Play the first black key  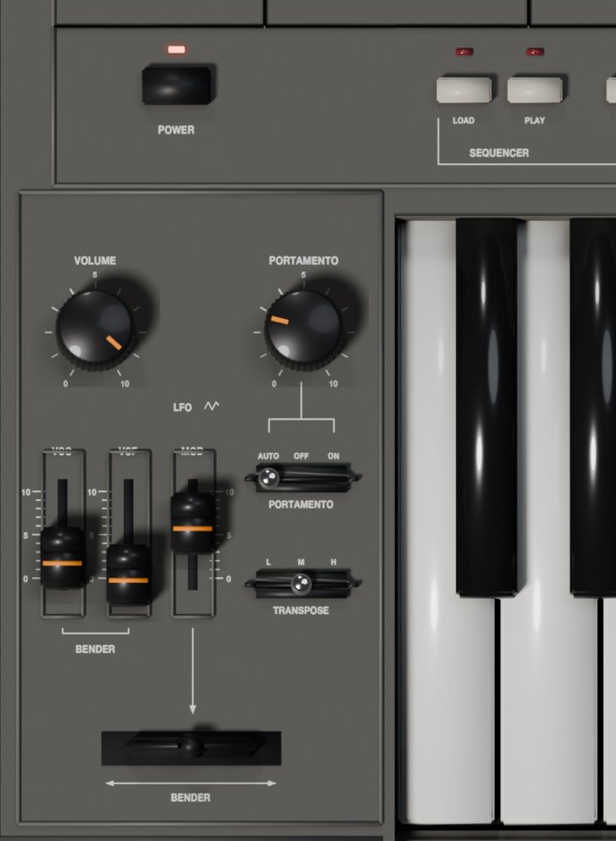(x=487, y=407)
